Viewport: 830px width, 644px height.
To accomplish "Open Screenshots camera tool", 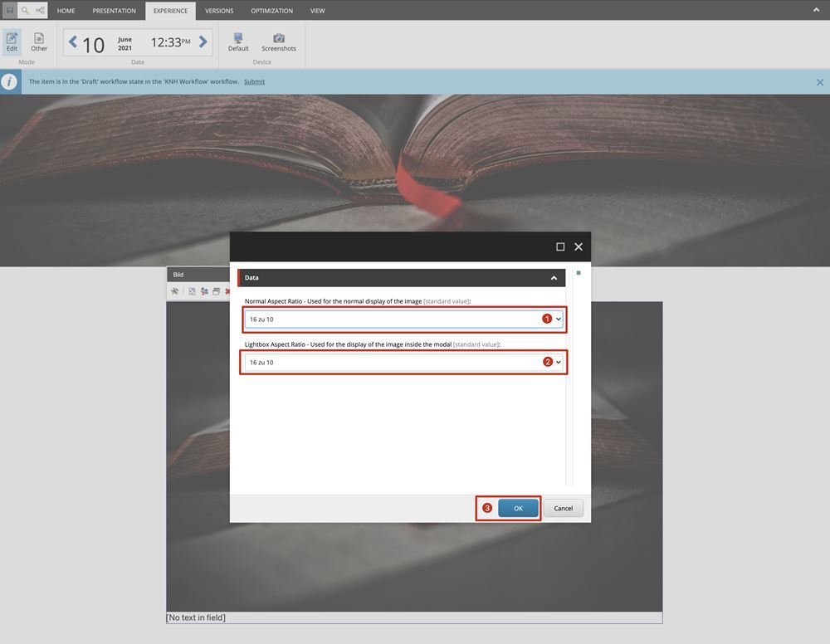I will coord(279,41).
